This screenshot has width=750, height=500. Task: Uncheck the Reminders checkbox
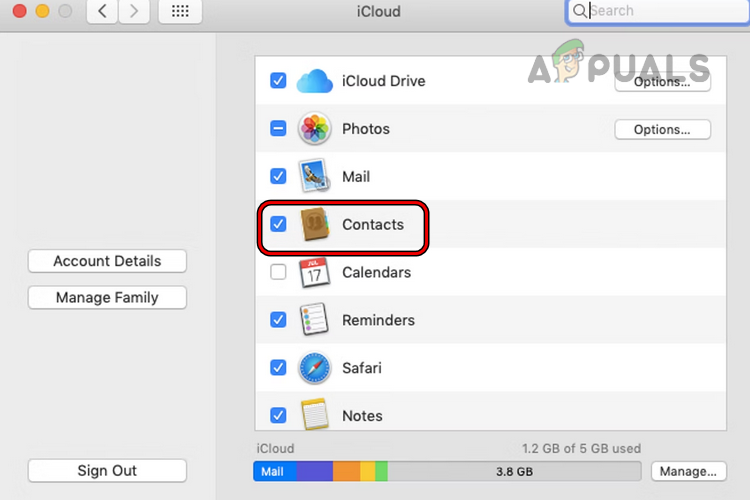coord(278,320)
